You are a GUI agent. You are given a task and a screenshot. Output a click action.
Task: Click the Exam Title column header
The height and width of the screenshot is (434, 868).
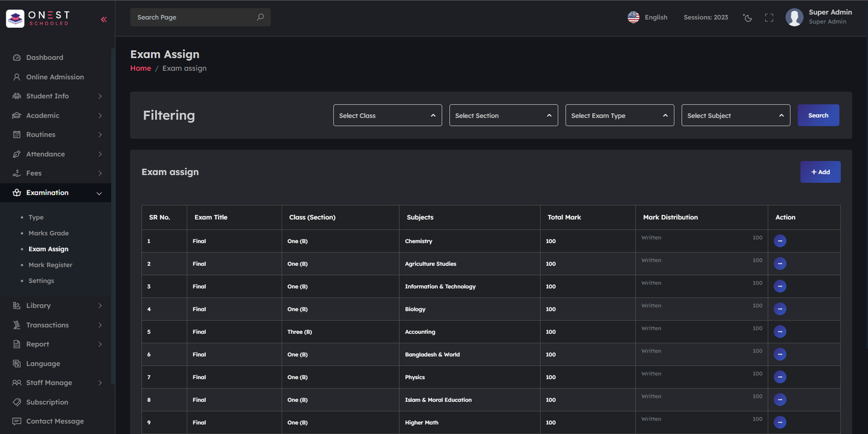(x=211, y=218)
